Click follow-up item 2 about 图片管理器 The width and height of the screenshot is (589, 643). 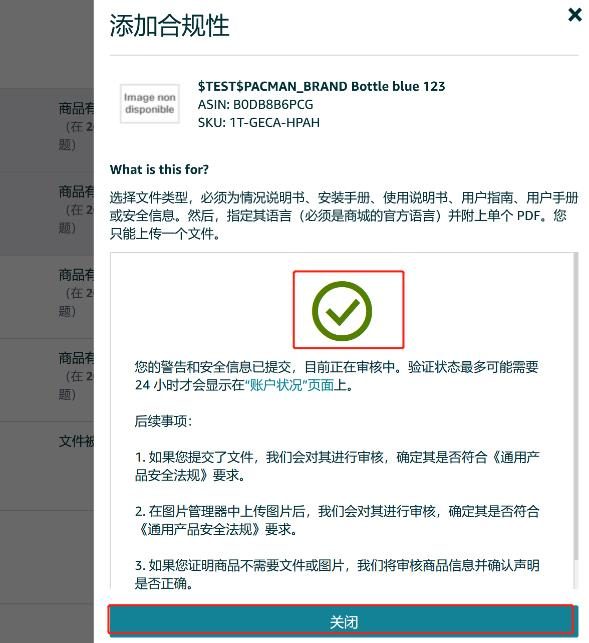click(x=337, y=520)
